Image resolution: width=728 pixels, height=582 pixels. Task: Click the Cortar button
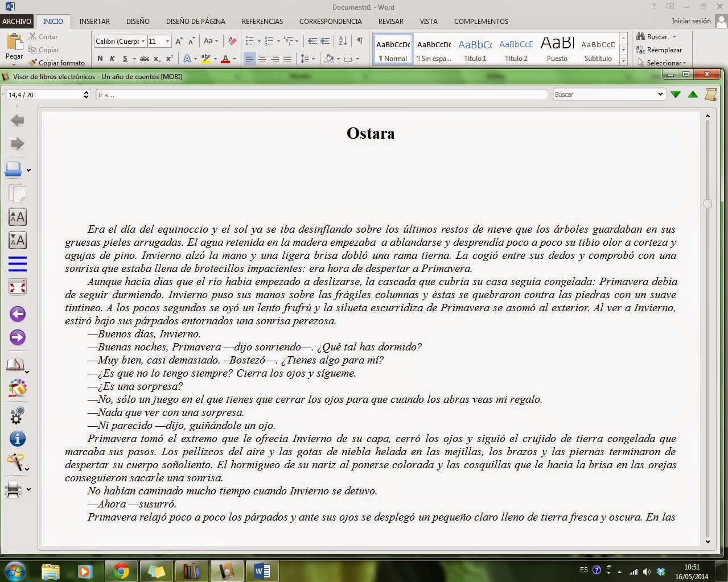coord(43,36)
